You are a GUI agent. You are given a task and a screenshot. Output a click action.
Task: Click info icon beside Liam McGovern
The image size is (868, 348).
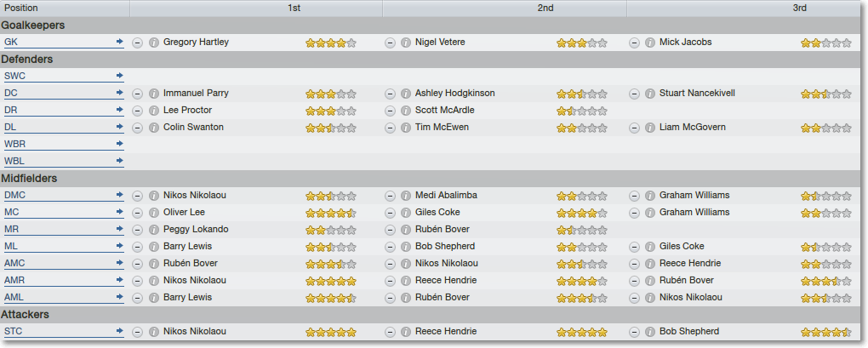(x=650, y=128)
